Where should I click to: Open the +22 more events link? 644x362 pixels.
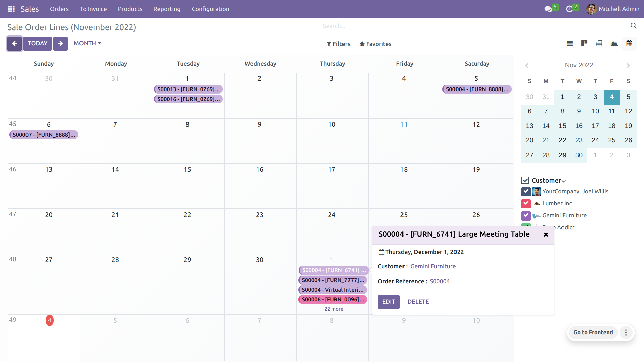click(x=332, y=309)
